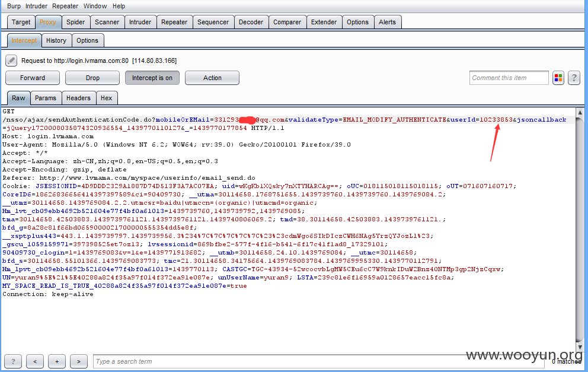
Task: Open the Extender tab
Action: tap(324, 22)
